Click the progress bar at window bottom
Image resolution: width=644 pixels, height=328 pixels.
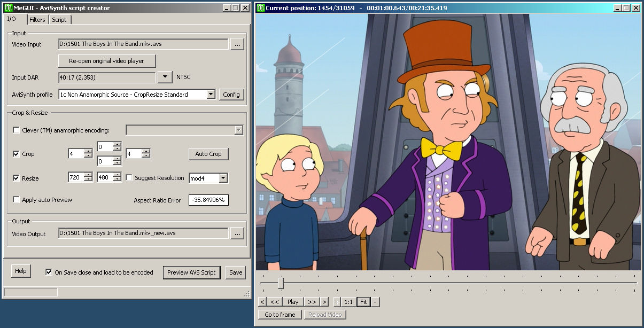pyautogui.click(x=30, y=292)
